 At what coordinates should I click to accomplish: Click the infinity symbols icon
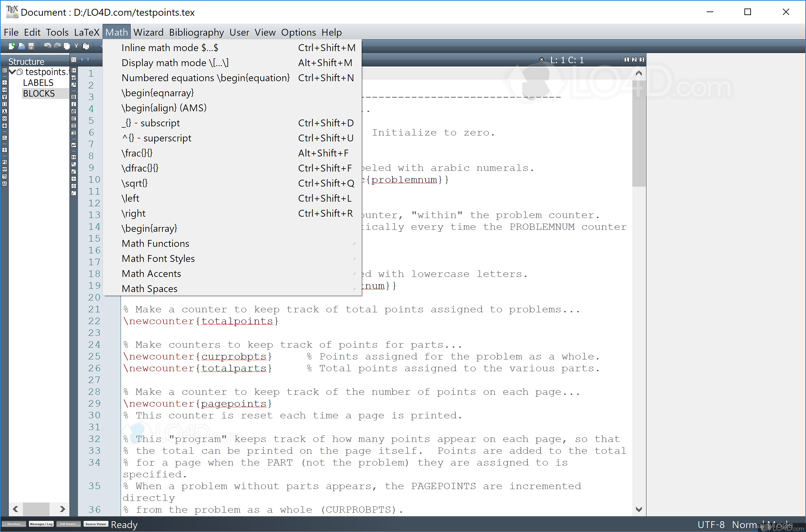[x=4, y=119]
